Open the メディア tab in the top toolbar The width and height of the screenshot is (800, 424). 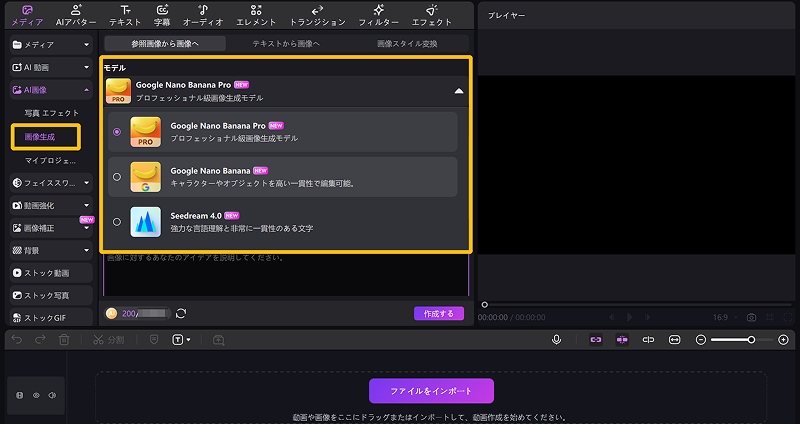point(28,16)
